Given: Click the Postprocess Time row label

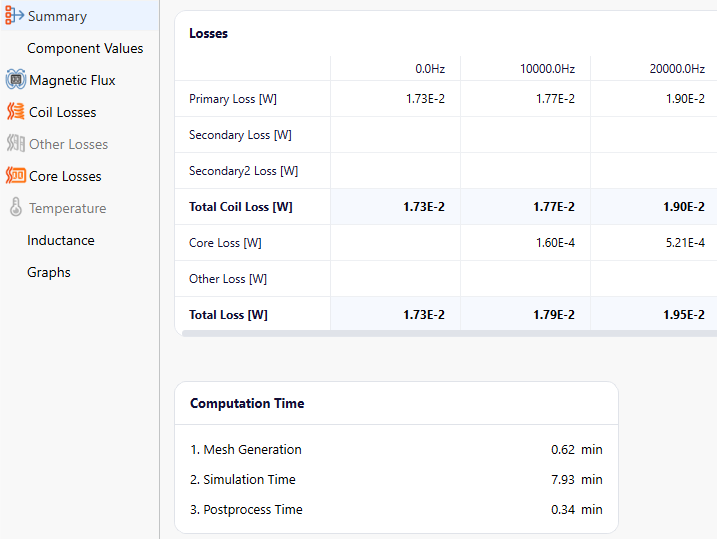Looking at the screenshot, I should [246, 509].
